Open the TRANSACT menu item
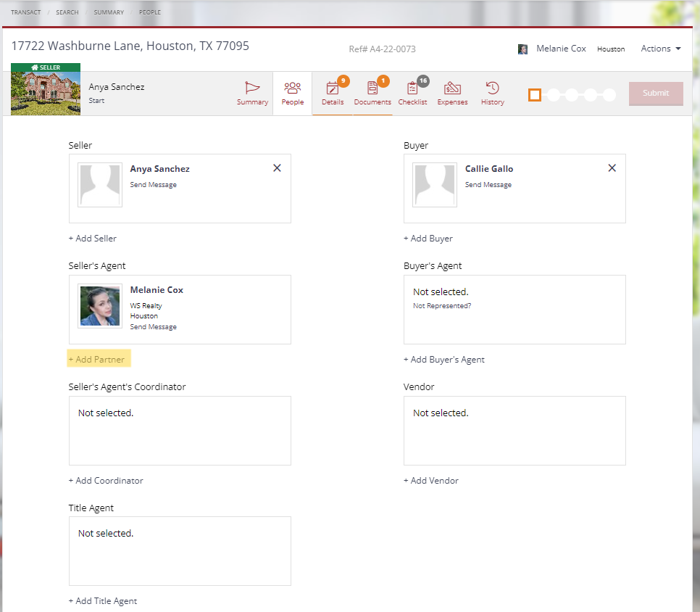 point(25,12)
